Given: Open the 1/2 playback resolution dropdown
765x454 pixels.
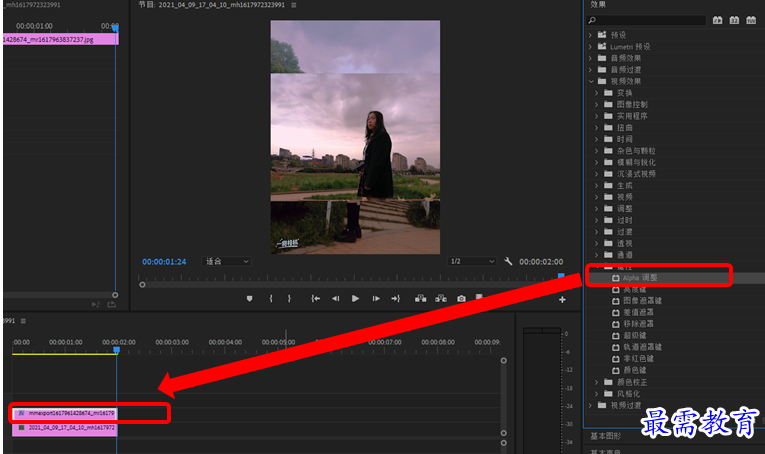Looking at the screenshot, I should [x=472, y=261].
